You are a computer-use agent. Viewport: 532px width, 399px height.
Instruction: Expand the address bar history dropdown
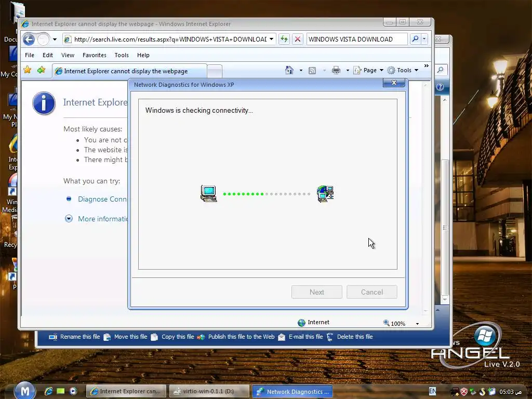click(271, 39)
